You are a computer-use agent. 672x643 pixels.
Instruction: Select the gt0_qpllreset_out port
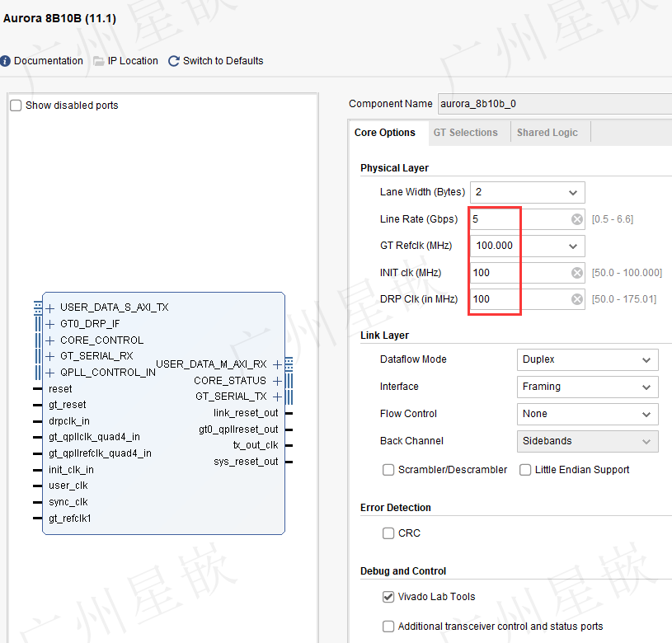(239, 429)
